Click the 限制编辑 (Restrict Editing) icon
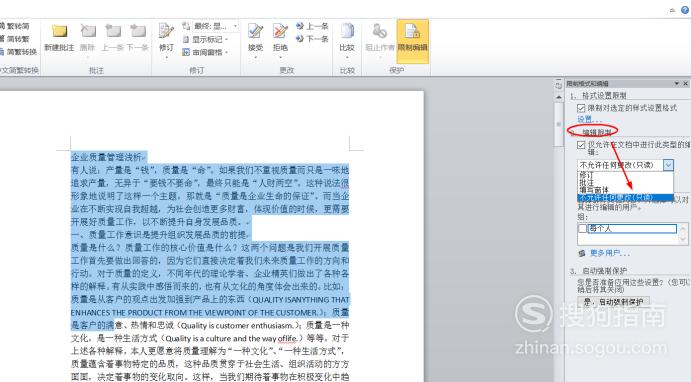Viewport: 691px width, 382px height. click(x=412, y=38)
